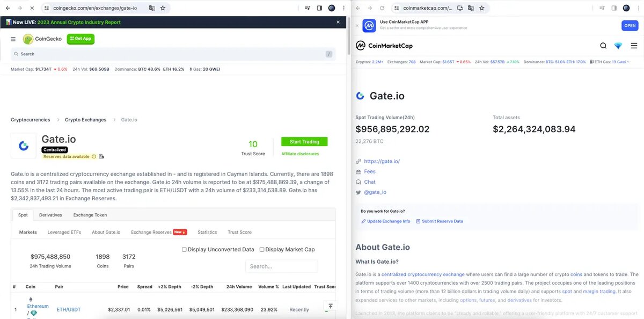
Task: Open Chrome three-dot menu in CoinMarketCap window
Action: point(638,8)
